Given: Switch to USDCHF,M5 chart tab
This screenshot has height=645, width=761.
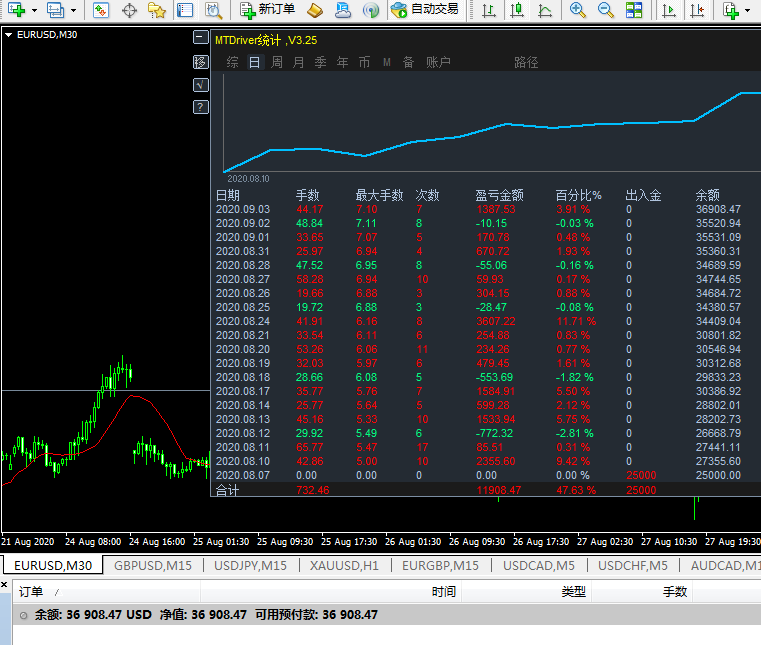Looking at the screenshot, I should click(x=633, y=565).
